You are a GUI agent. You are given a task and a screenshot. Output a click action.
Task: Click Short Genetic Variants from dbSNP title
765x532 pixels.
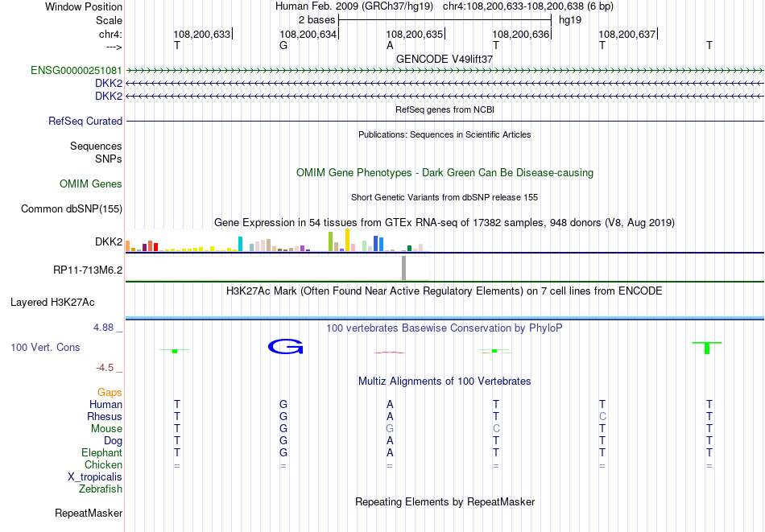(445, 197)
